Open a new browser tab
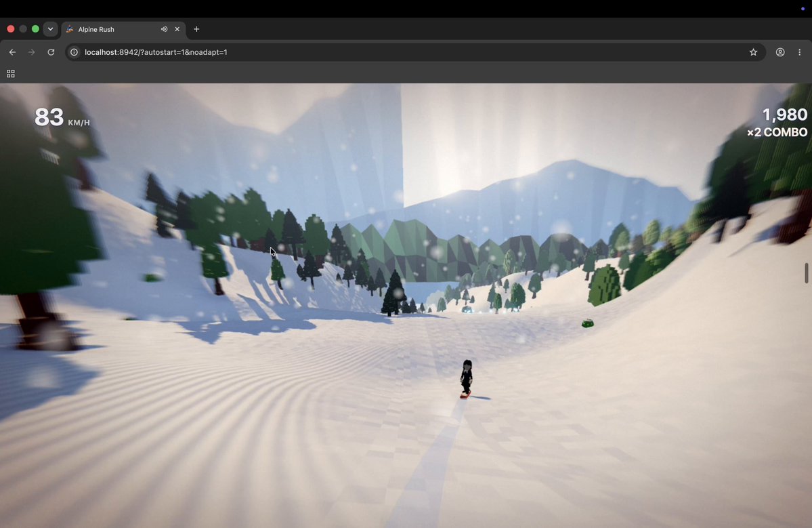Screen dimensions: 812x528 (196, 29)
